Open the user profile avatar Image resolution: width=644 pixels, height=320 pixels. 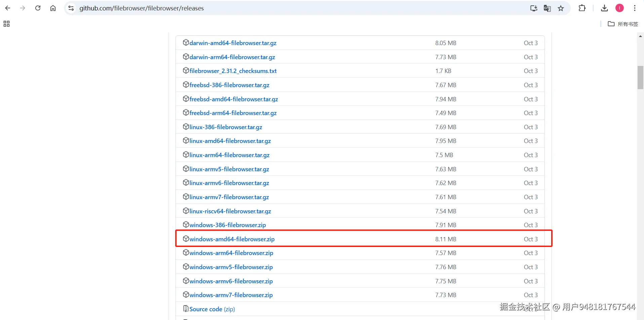pyautogui.click(x=619, y=8)
